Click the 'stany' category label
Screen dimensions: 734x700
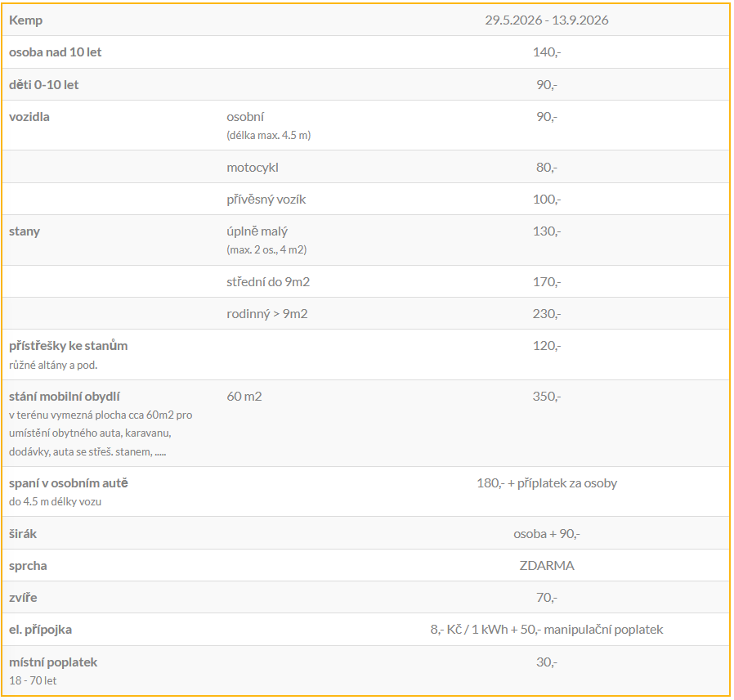click(x=25, y=231)
